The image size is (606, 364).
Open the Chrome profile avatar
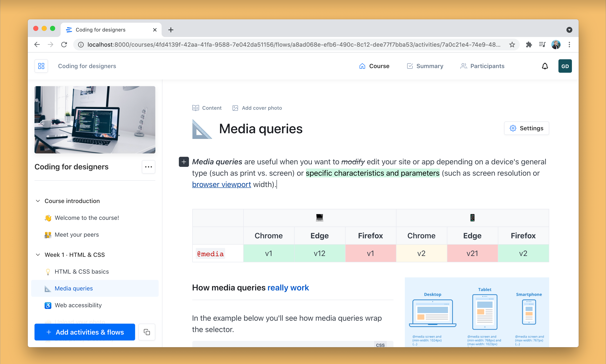pos(556,44)
